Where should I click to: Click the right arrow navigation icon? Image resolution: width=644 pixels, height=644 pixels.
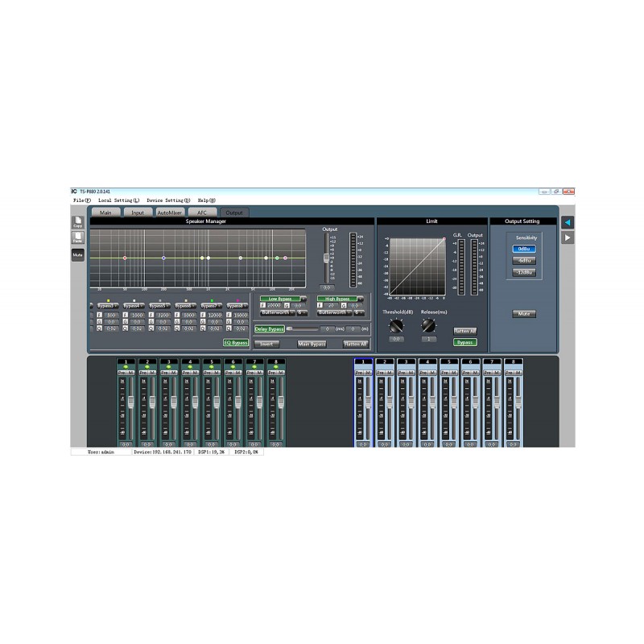click(x=567, y=238)
